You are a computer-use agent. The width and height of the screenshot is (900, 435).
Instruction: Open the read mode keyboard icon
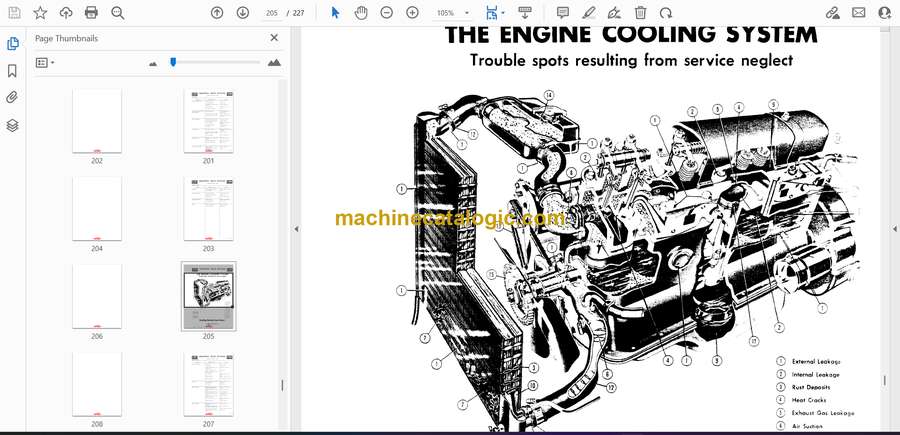point(525,13)
